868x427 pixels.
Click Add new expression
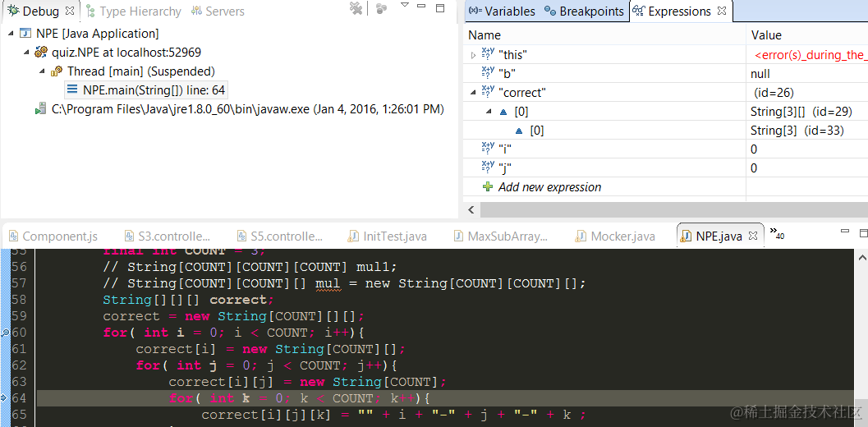click(549, 186)
